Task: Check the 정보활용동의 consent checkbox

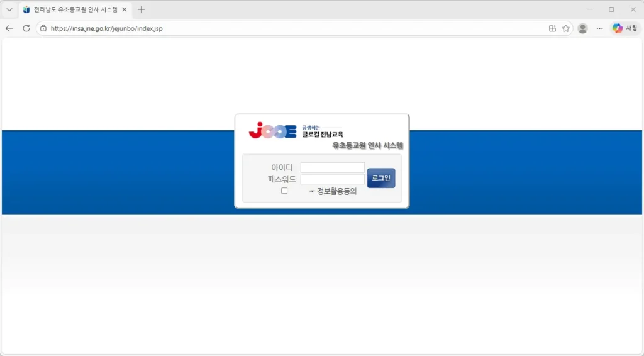Action: pyautogui.click(x=284, y=191)
